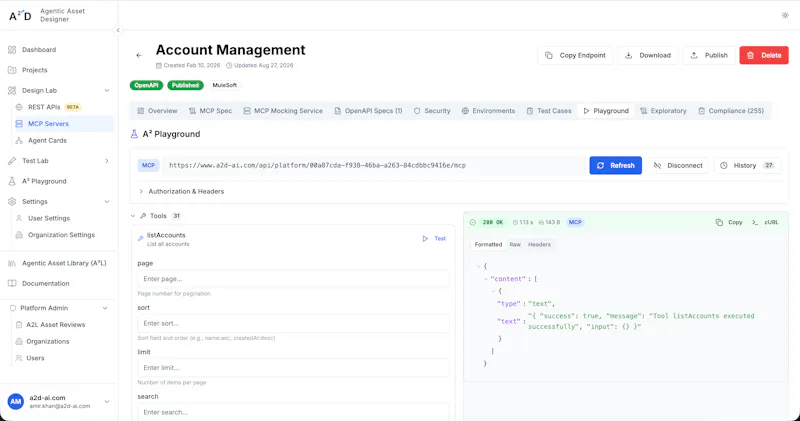This screenshot has width=800, height=421.
Task: Run the listAccounts tool with Test
Action: [434, 238]
